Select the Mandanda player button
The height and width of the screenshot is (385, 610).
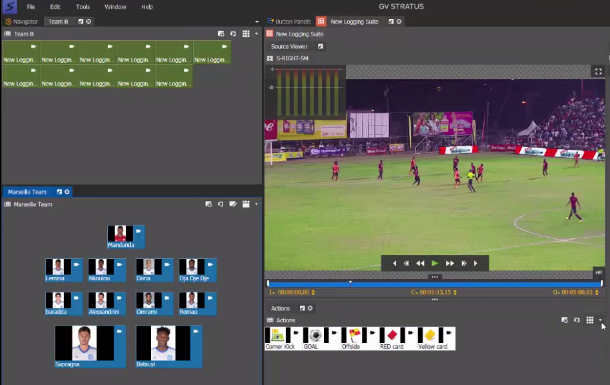point(126,237)
